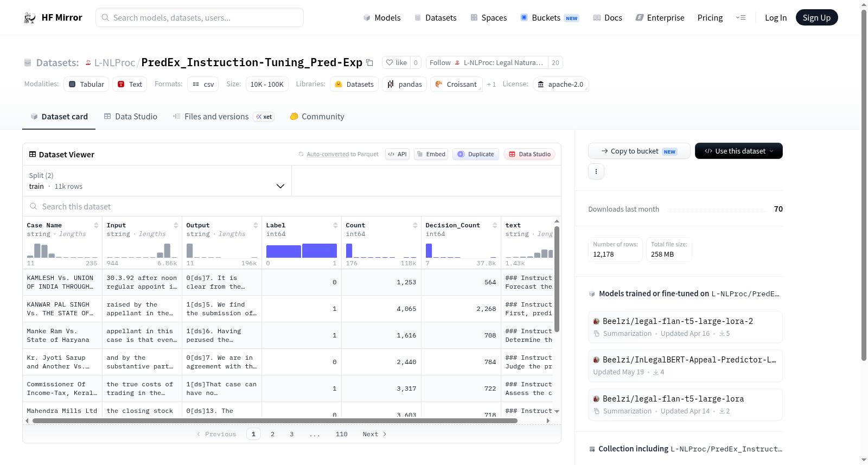Open the Community tab

tap(317, 116)
